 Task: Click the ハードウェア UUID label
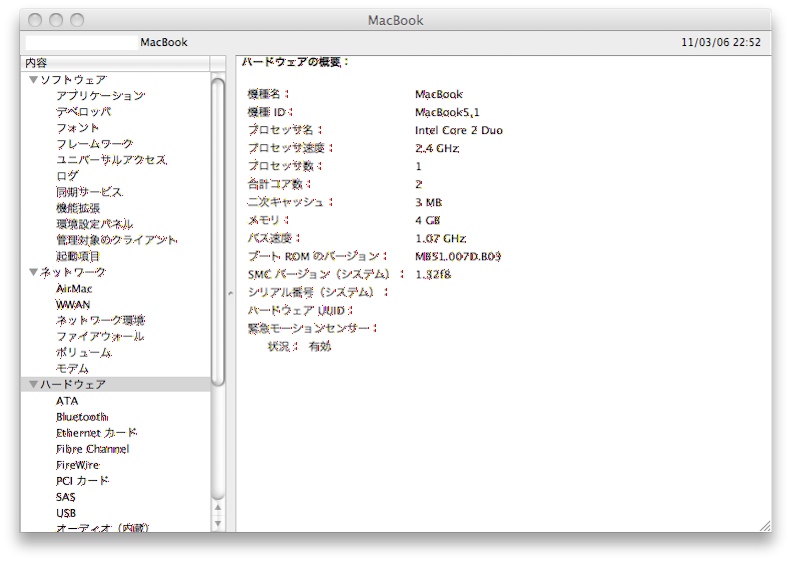pos(300,311)
